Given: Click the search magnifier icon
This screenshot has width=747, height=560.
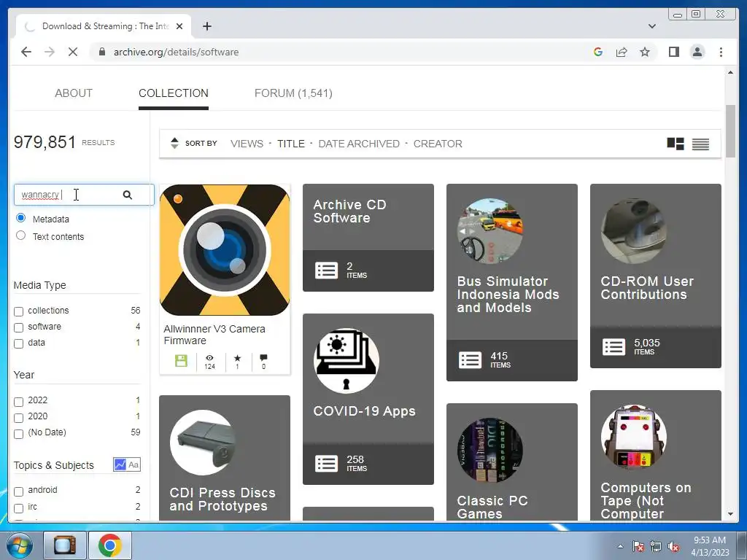Looking at the screenshot, I should click(x=127, y=195).
